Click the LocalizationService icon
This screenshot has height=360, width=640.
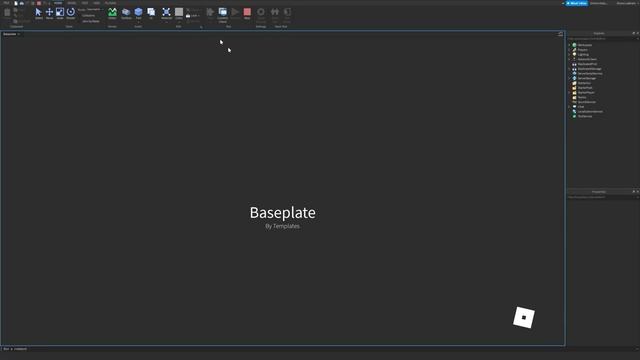(x=574, y=111)
